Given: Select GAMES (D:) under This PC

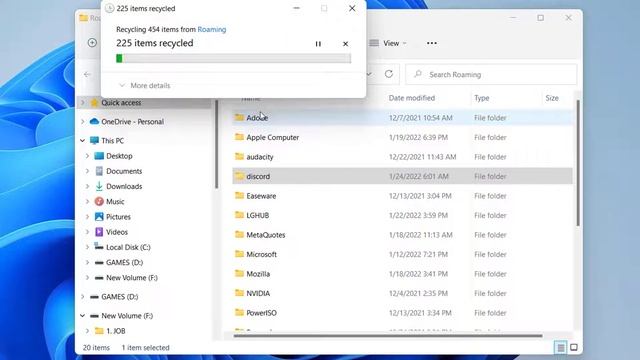Looking at the screenshot, I should coord(124,262).
